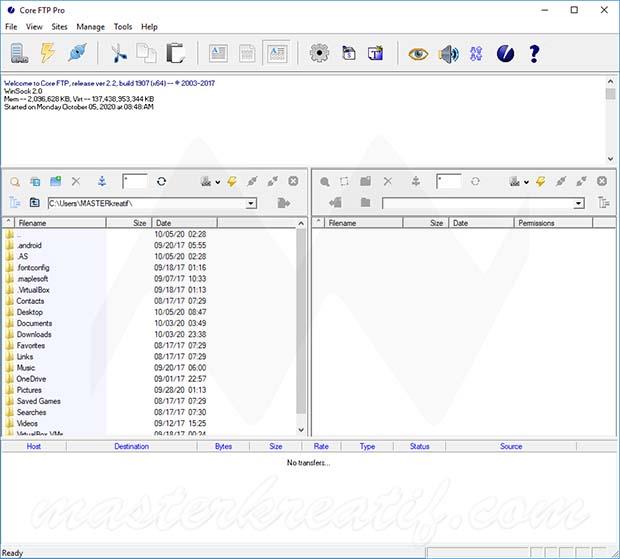
Task: Open the View/Edit text file icon
Action: (218, 53)
